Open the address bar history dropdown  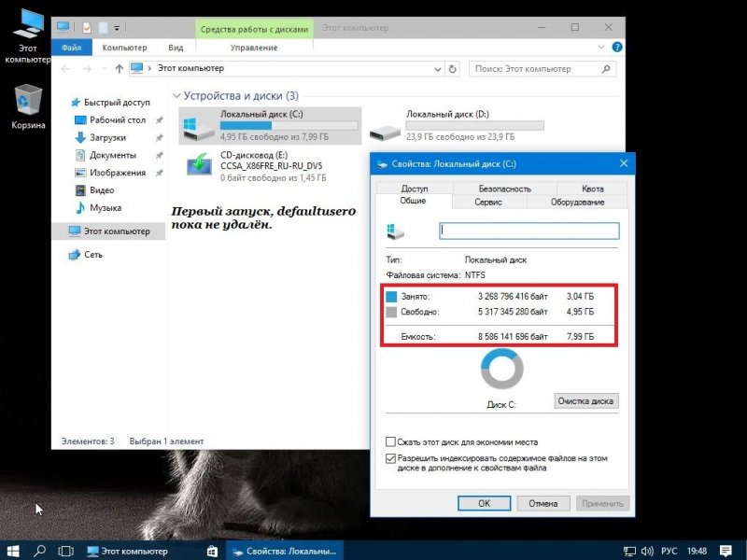437,69
